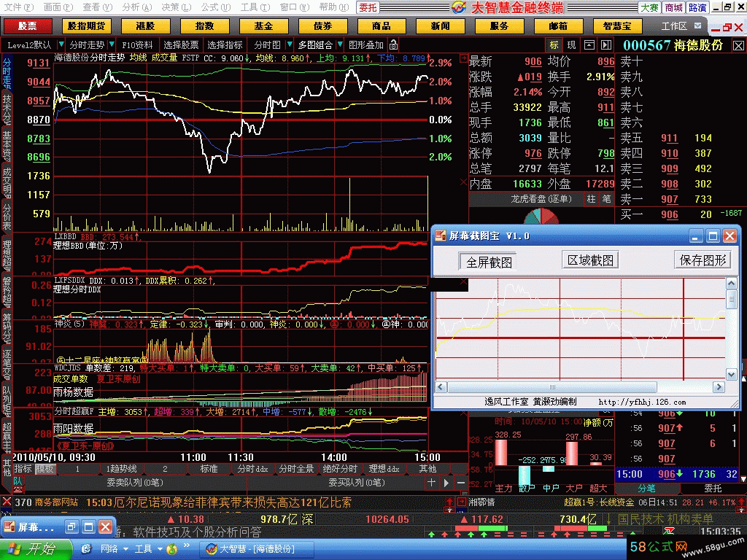
Task: Select the 技术分析 vertical sidebar tab
Action: click(x=7, y=109)
